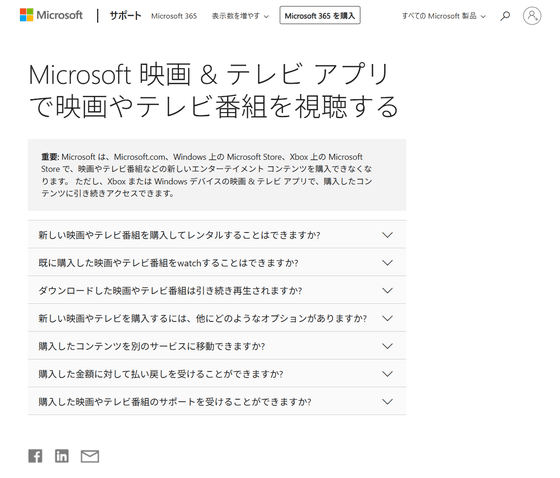Screen dimensions: 560x478
Task: Select the page title Microsoft 映画 & テレビ
Action: 213,90
